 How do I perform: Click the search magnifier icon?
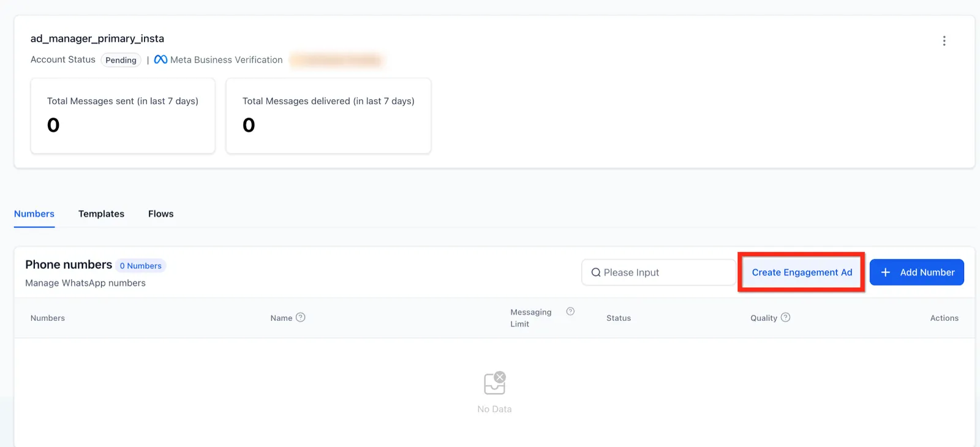click(x=595, y=272)
